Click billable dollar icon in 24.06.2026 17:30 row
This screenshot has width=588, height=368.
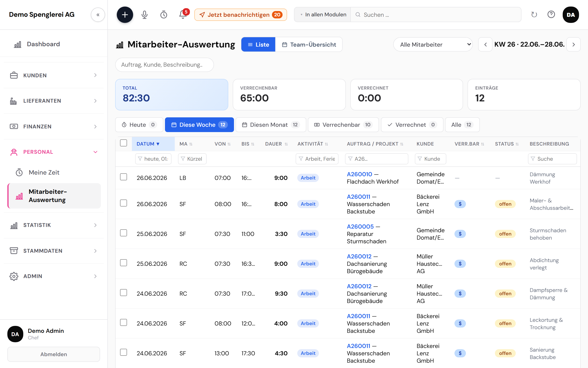[460, 353]
